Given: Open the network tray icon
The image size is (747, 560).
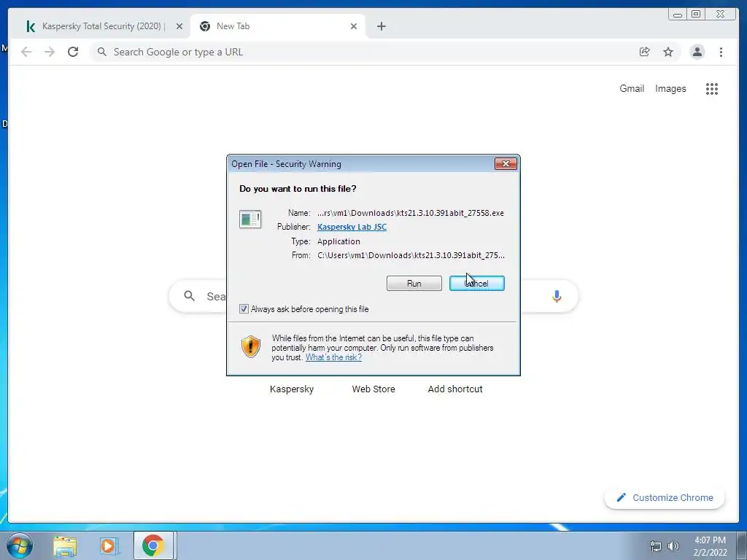Looking at the screenshot, I should click(x=656, y=545).
